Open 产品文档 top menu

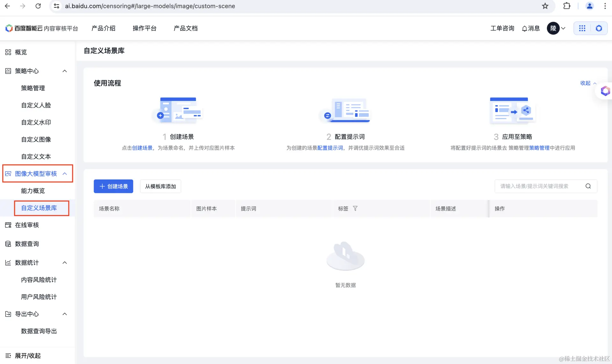coord(186,28)
